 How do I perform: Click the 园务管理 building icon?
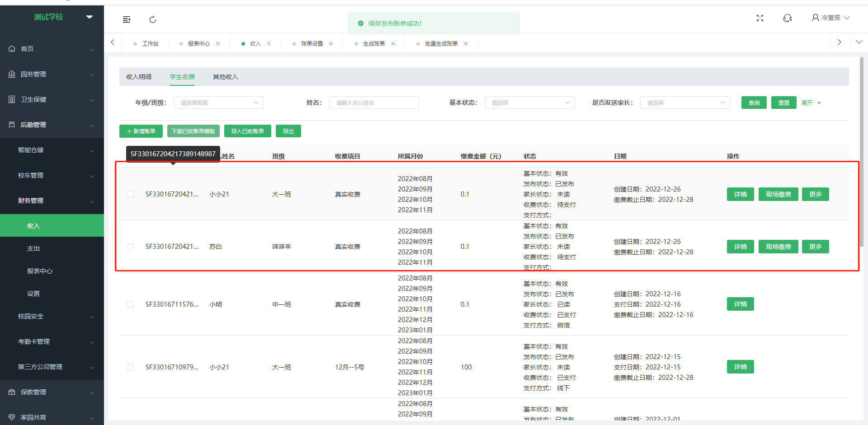tap(12, 74)
